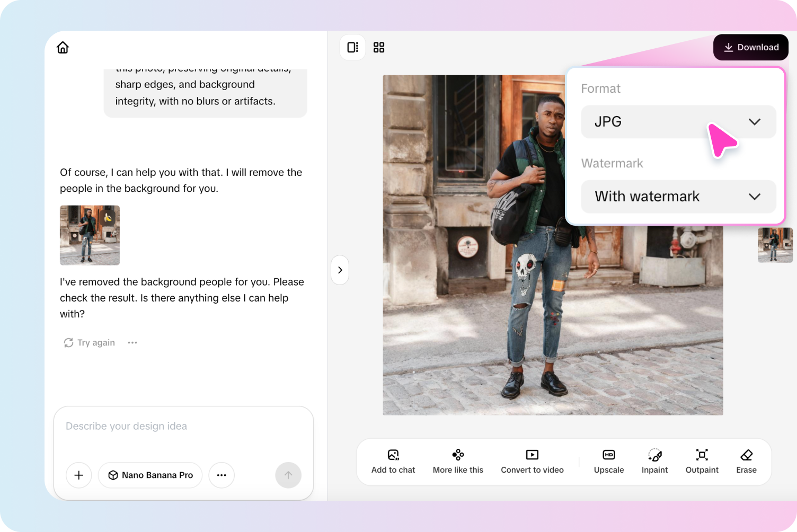Open more options beside Try again
797x532 pixels.
(132, 343)
